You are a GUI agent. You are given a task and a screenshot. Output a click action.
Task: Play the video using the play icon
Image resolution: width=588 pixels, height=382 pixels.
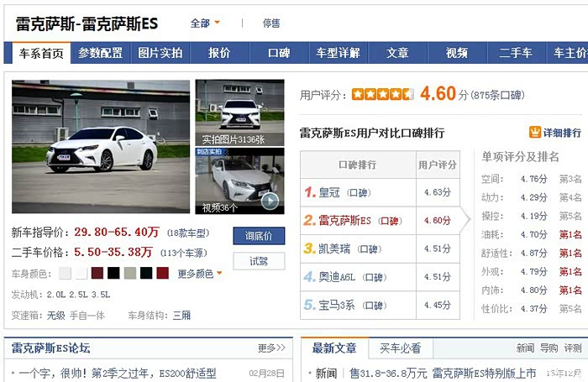[x=270, y=201]
